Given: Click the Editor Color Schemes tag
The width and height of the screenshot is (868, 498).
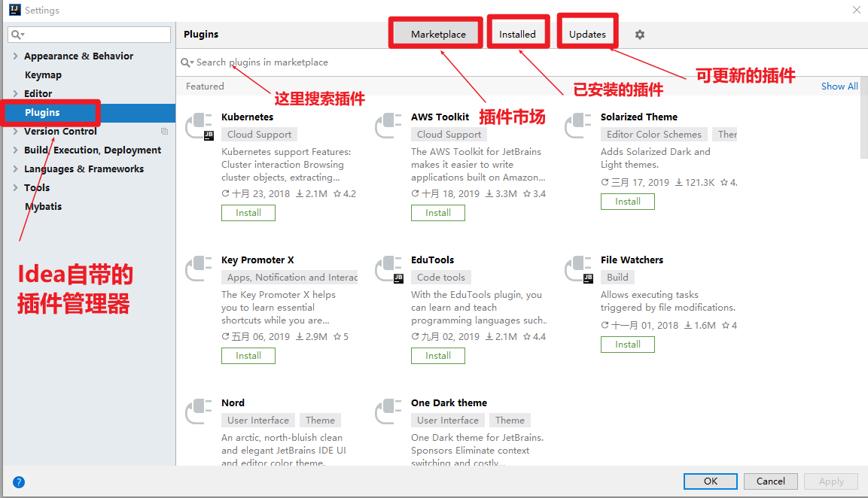Looking at the screenshot, I should tap(653, 135).
